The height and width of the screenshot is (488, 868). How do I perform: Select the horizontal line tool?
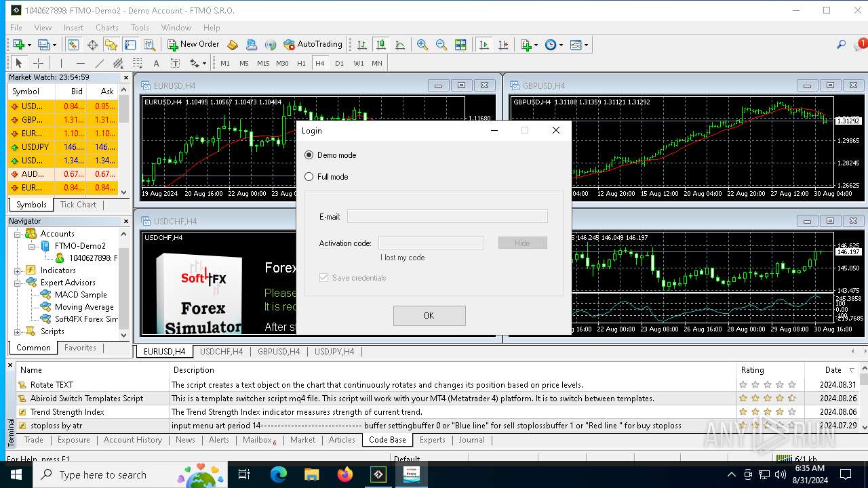80,63
